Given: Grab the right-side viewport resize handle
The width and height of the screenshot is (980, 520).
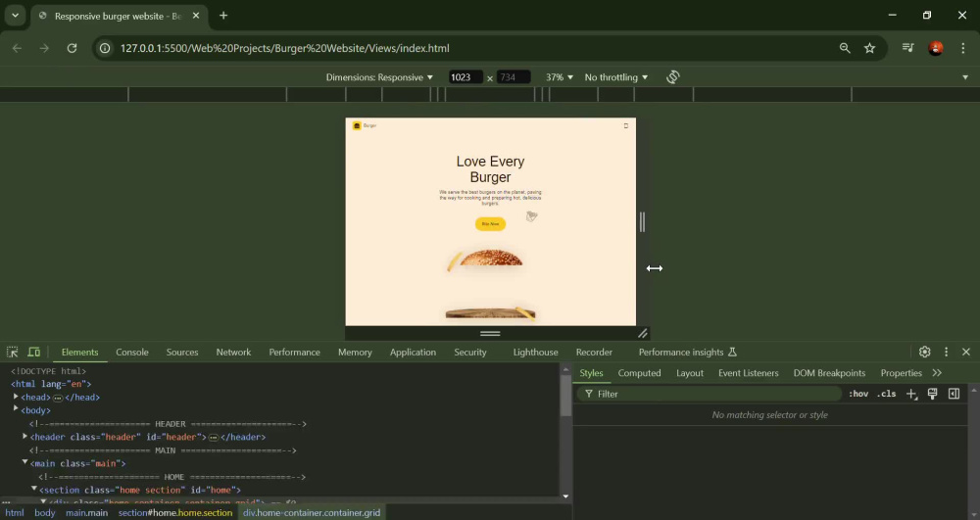Looking at the screenshot, I should tap(642, 221).
